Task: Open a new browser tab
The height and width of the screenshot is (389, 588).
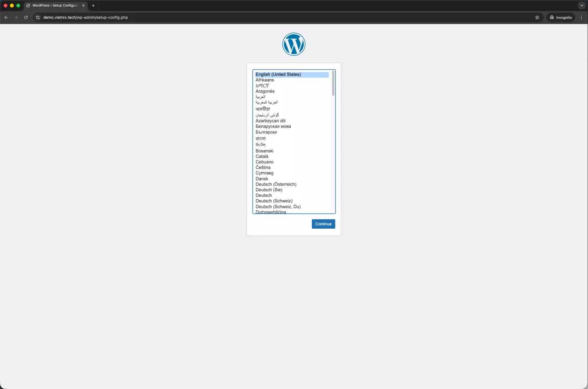Action: (93, 6)
